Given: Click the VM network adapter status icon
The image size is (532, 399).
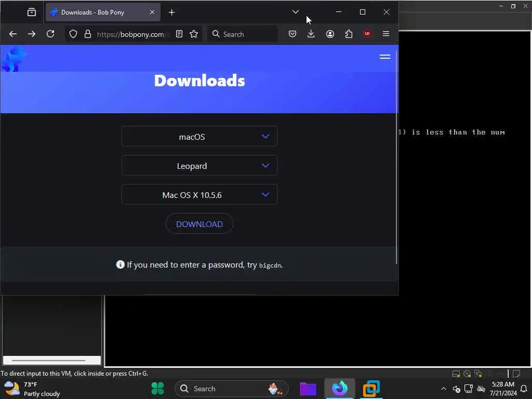Looking at the screenshot, I should point(478,374).
